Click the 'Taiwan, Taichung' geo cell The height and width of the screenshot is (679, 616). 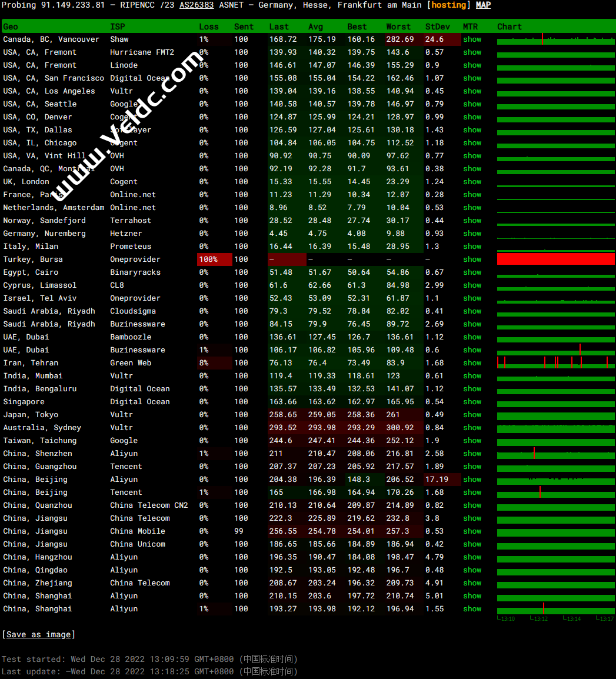(x=40, y=441)
